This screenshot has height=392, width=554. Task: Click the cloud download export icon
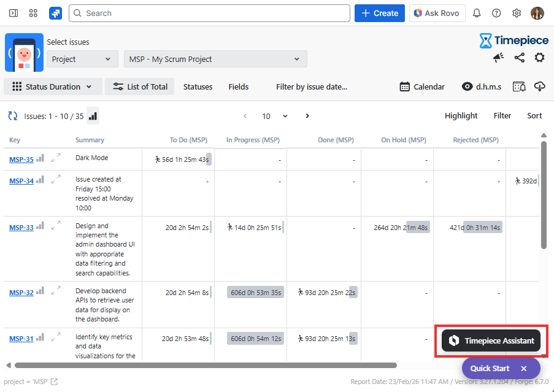540,86
